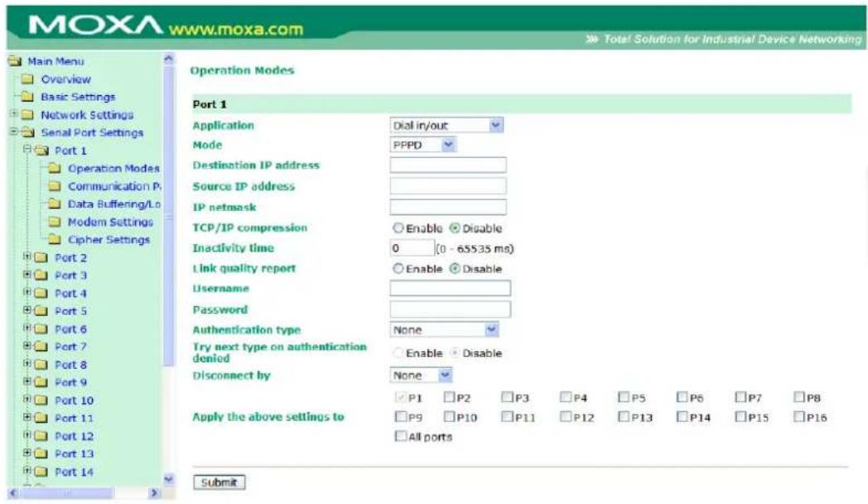Click the Overview folder icon
This screenshot has width=868, height=504.
coord(27,79)
